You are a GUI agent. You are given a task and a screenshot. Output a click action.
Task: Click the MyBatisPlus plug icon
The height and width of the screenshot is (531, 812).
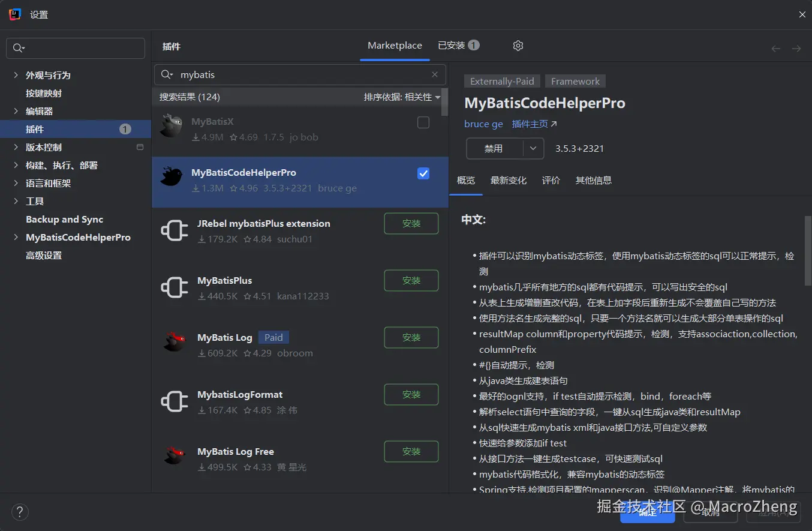point(175,288)
